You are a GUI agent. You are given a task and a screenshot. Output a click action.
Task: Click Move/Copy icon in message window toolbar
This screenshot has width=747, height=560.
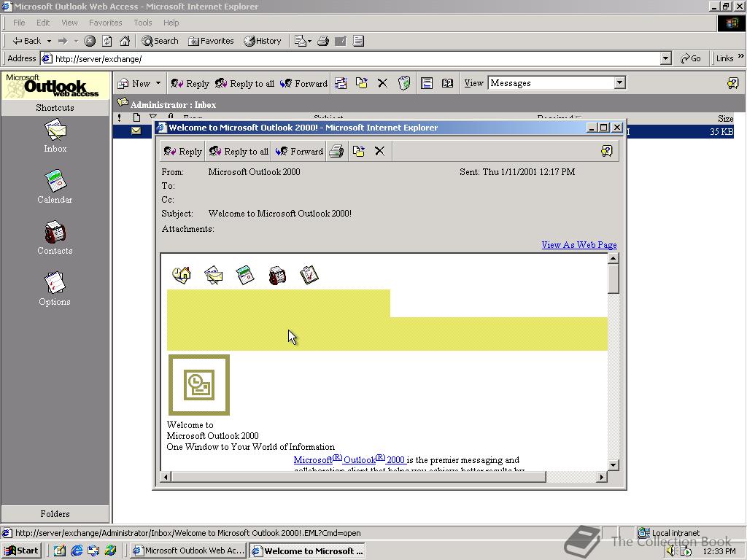click(x=359, y=152)
